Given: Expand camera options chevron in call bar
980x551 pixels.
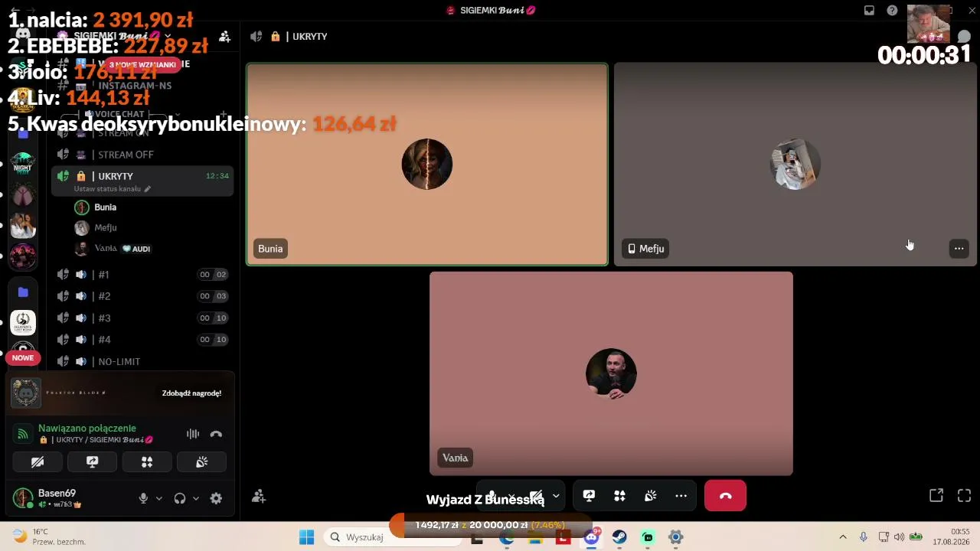Looking at the screenshot, I should [556, 496].
